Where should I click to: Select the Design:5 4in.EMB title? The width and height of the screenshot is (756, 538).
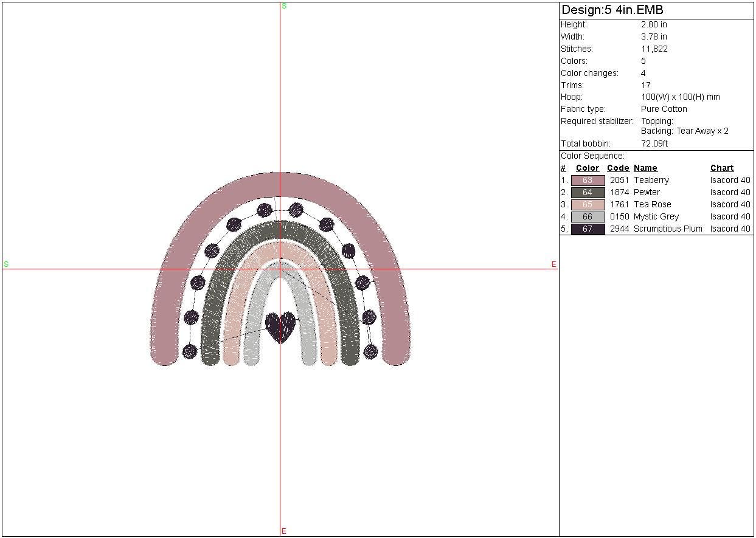612,10
